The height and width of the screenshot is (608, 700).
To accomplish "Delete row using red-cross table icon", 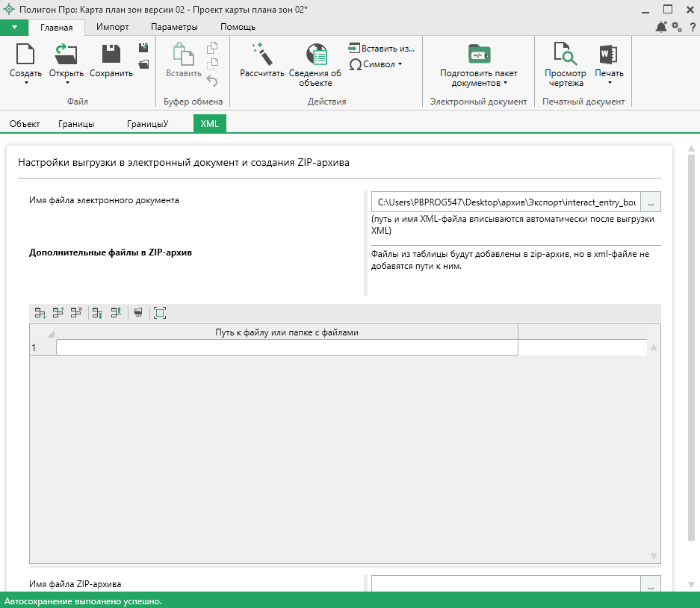I will (x=76, y=313).
